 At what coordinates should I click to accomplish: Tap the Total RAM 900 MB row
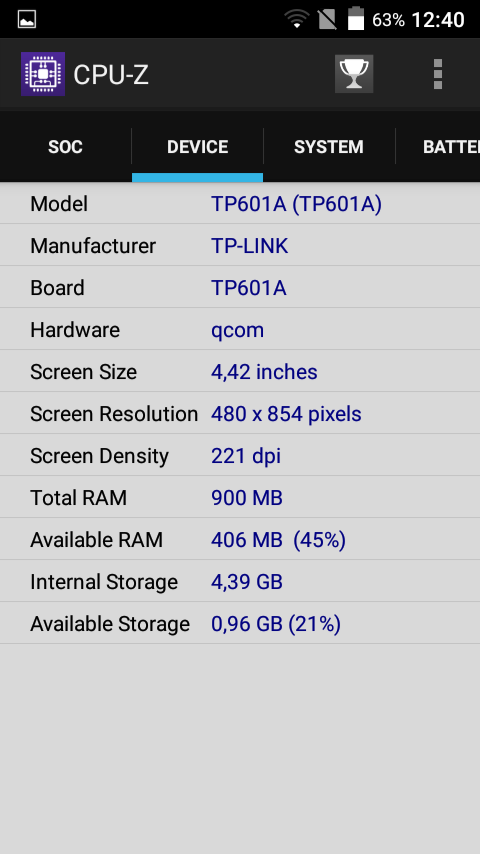(240, 497)
